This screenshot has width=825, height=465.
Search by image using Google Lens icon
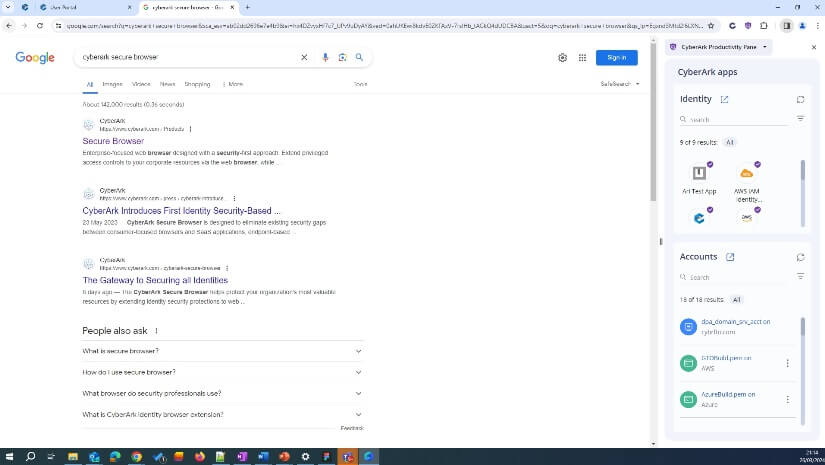(342, 58)
